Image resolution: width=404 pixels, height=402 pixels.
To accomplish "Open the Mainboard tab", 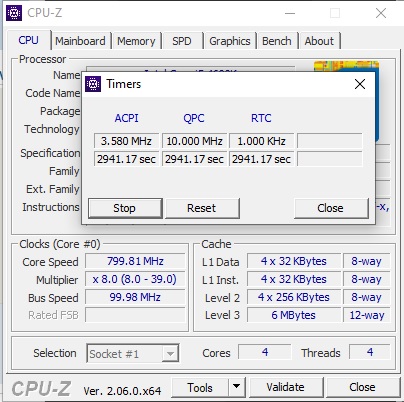I will point(80,41).
